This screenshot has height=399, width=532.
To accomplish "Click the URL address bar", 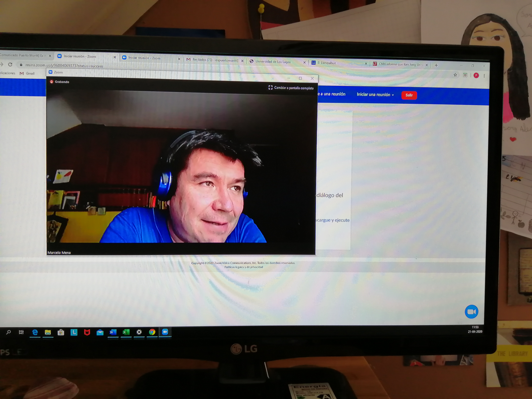I will [64, 66].
